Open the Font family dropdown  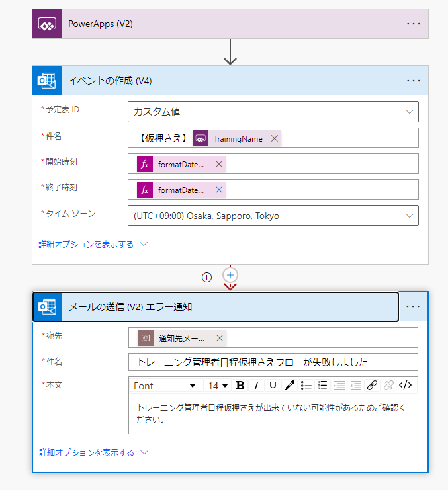(165, 386)
